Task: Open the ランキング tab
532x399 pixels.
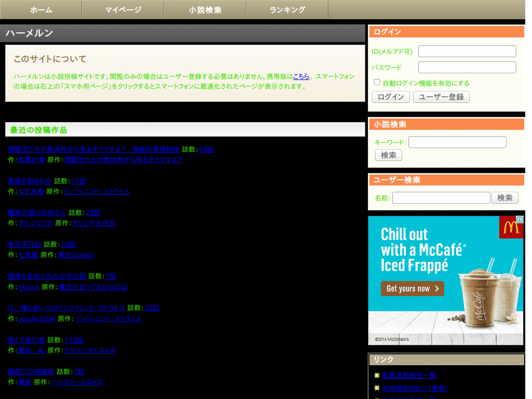Action: (287, 10)
